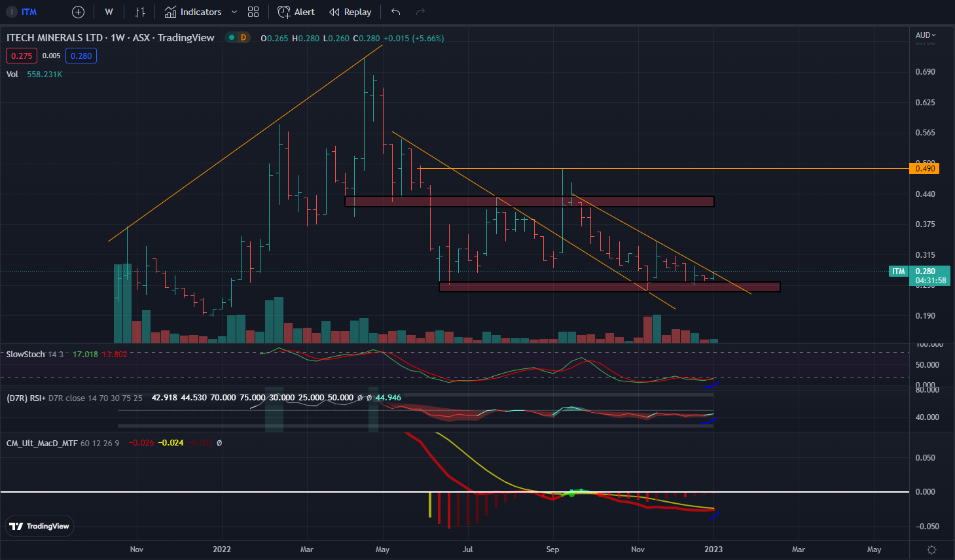Screen dimensions: 955x560
Task: Click the 558.231K volume value
Action: (x=45, y=75)
